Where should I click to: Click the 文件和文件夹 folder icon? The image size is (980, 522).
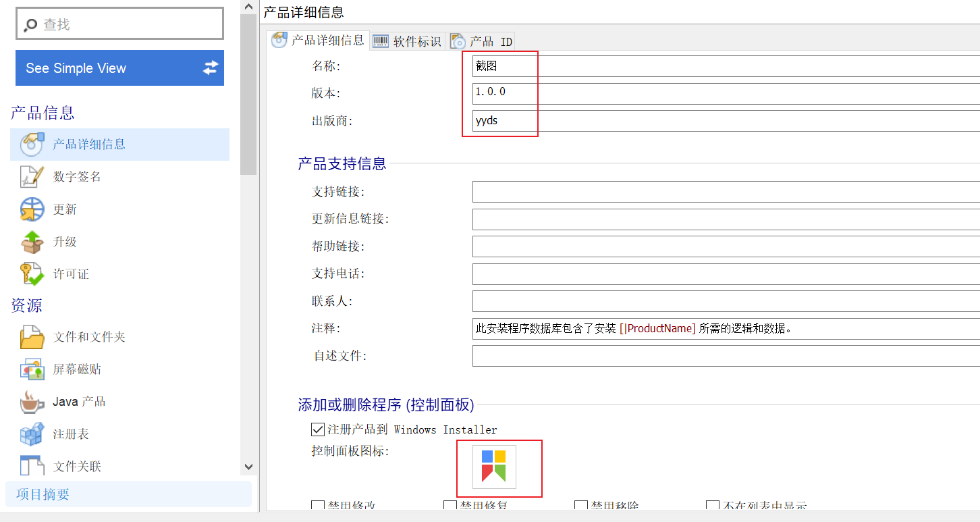coord(32,337)
